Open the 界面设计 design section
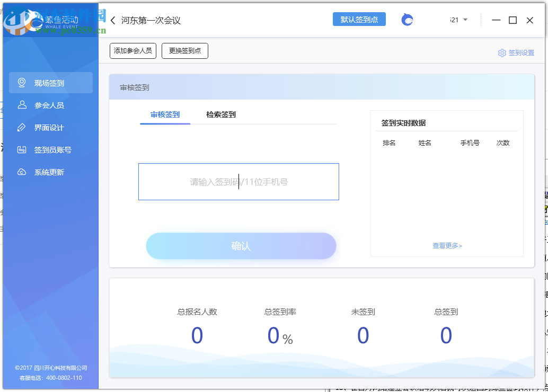Viewport: 548px width, 392px height. tap(51, 127)
